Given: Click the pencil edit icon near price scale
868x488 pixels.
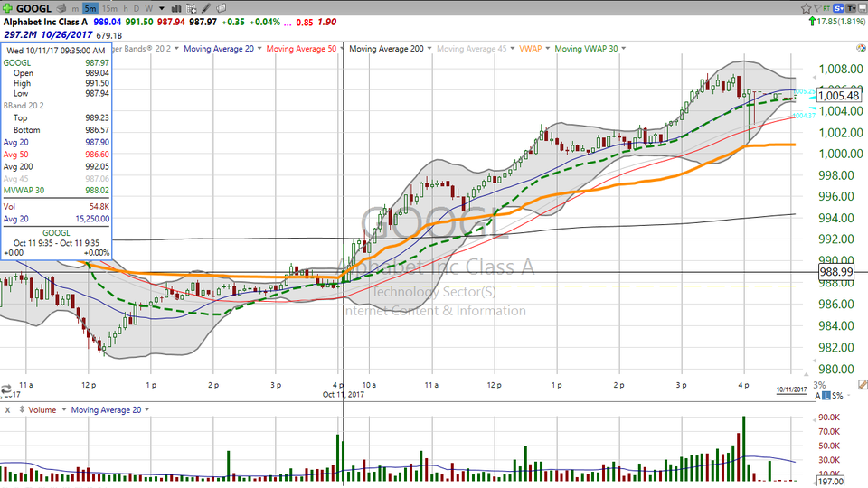Looking at the screenshot, I should [x=863, y=385].
